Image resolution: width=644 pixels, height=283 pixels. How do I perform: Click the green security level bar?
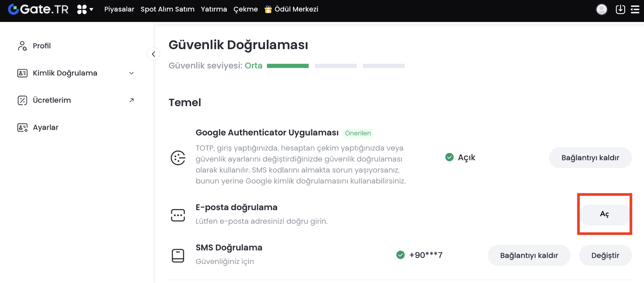(x=288, y=66)
